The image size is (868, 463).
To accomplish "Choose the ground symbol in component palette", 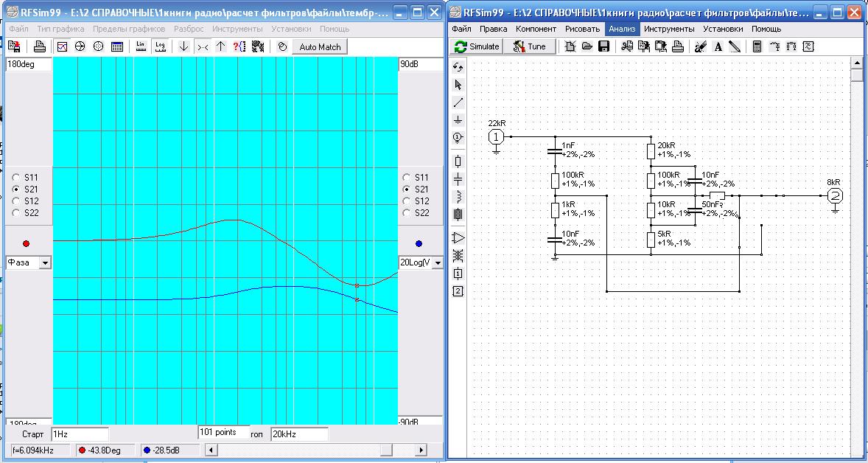I will (458, 119).
